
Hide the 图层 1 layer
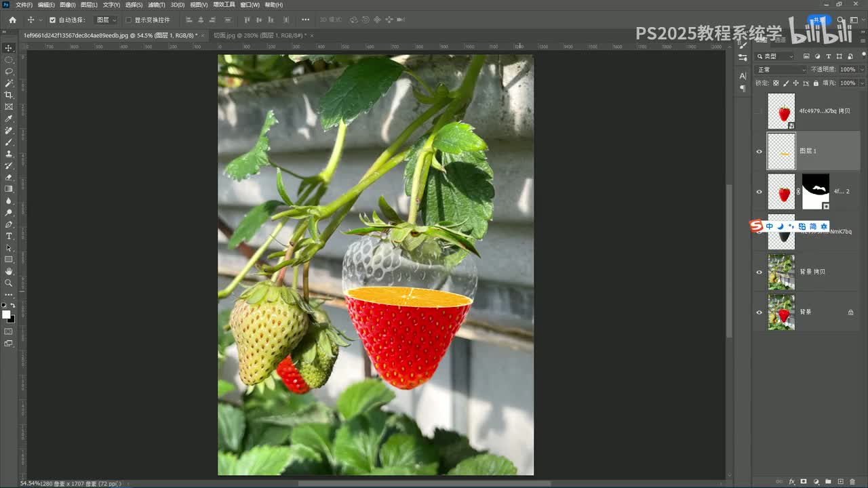pos(759,151)
